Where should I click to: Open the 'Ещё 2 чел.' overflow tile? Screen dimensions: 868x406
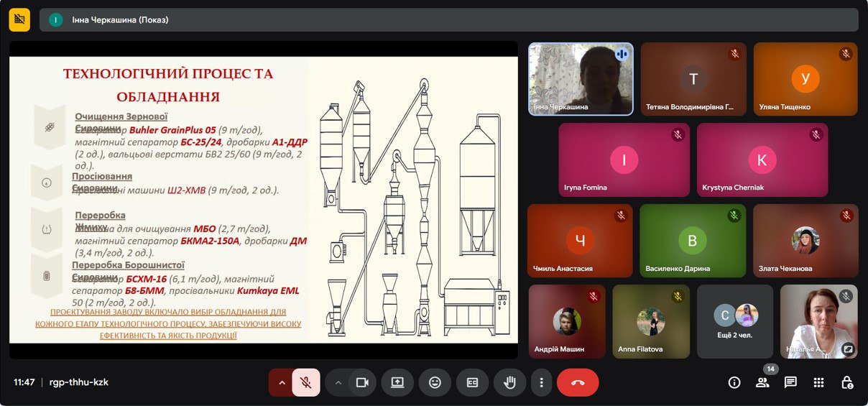pos(735,322)
